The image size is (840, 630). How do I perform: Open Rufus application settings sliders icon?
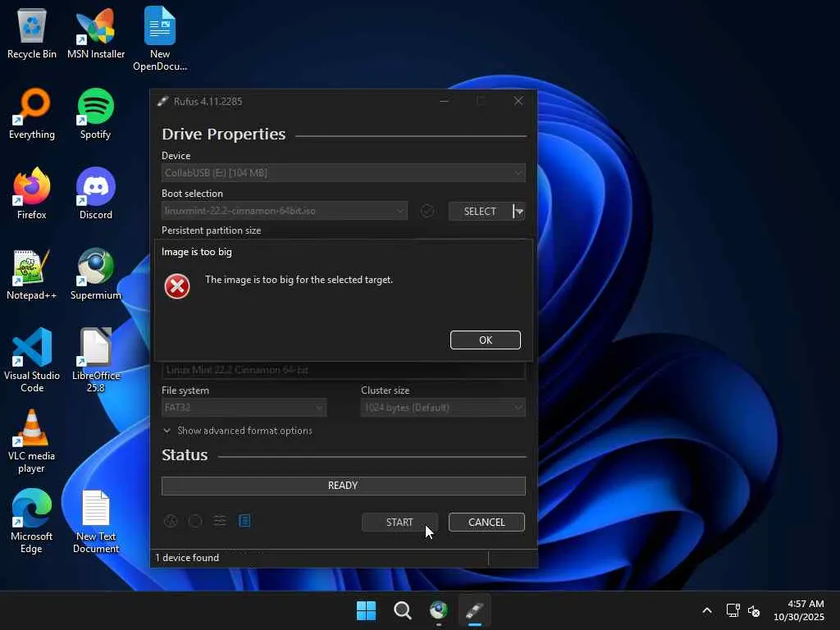220,521
